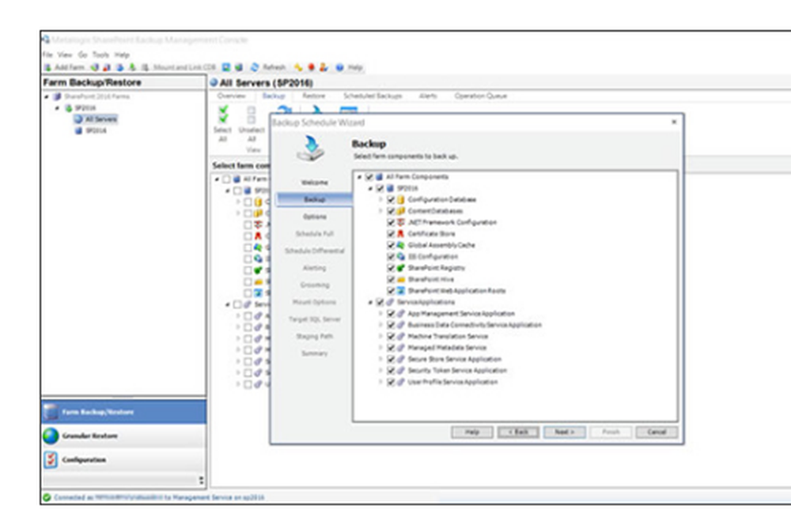
Task: Expand App Management Service Application node
Action: coord(381,313)
